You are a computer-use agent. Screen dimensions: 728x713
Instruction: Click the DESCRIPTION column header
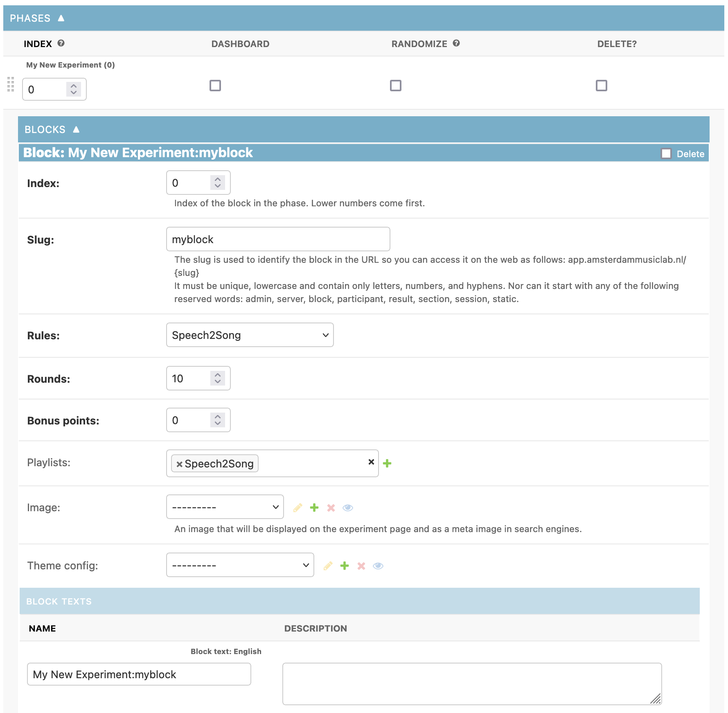click(316, 628)
